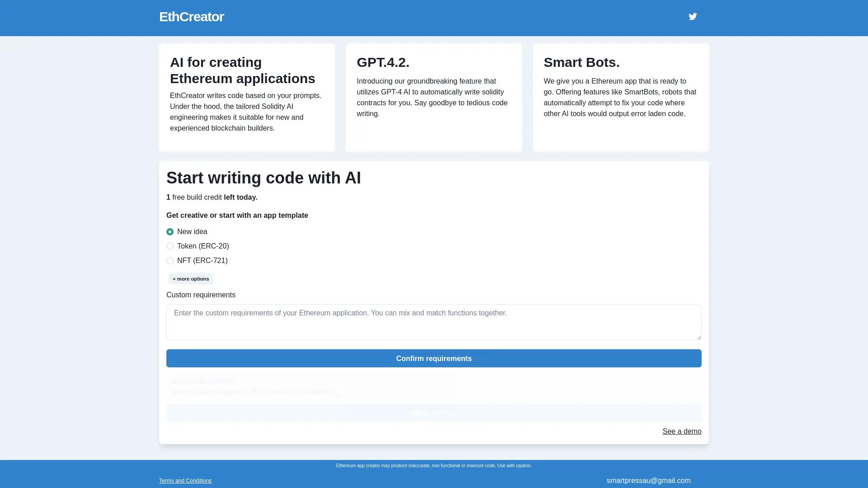Select the "NFT (ERC-721)" option

[170, 261]
